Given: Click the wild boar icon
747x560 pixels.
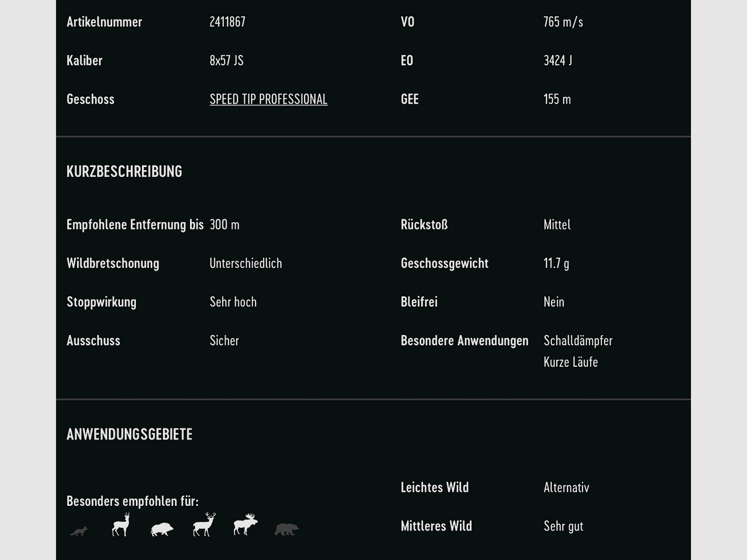Looking at the screenshot, I should (x=162, y=529).
